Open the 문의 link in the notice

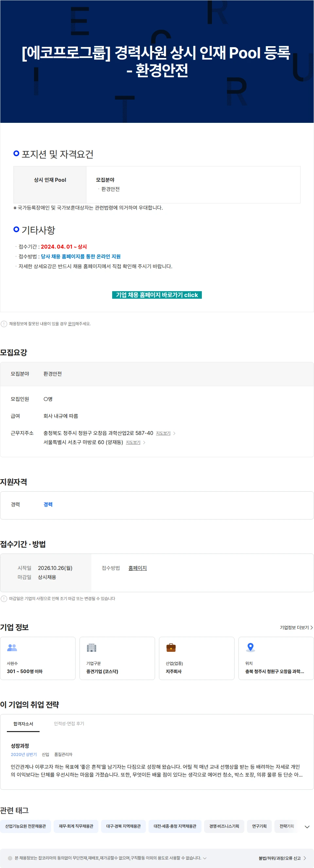point(71,324)
